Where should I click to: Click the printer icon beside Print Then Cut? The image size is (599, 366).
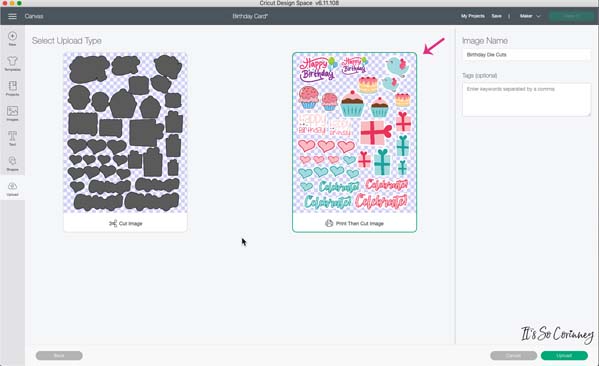click(329, 223)
